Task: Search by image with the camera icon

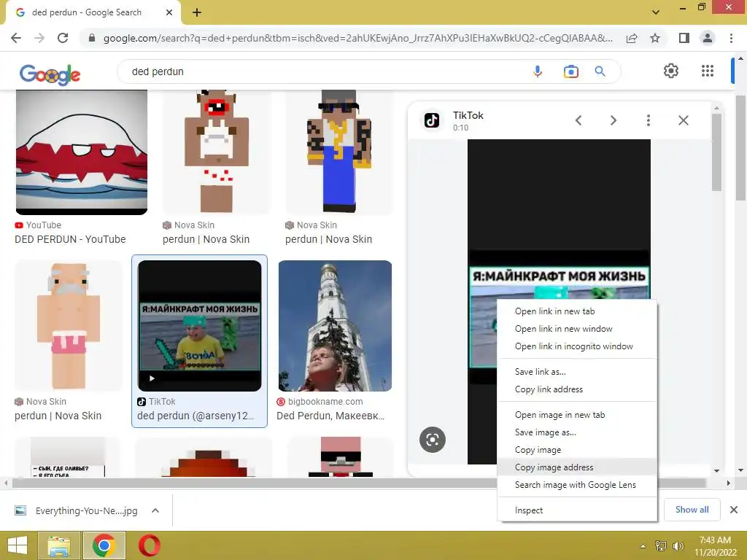Action: click(x=570, y=71)
